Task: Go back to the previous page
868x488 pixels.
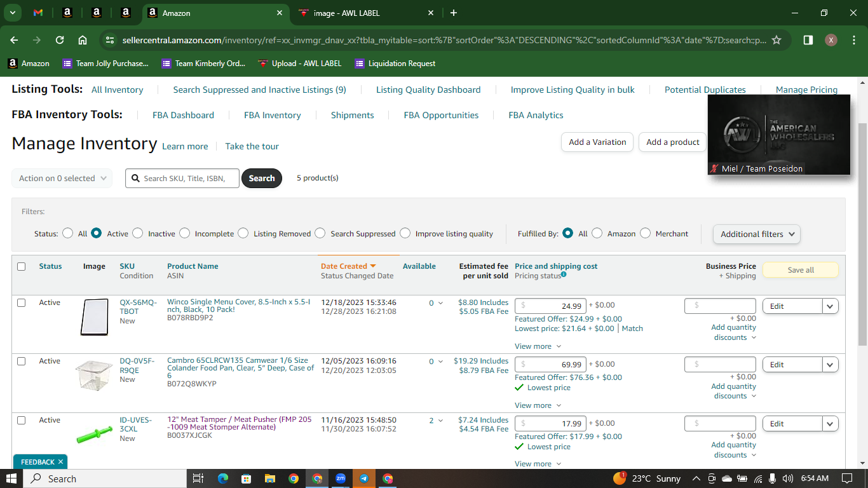Action: pyautogui.click(x=15, y=40)
